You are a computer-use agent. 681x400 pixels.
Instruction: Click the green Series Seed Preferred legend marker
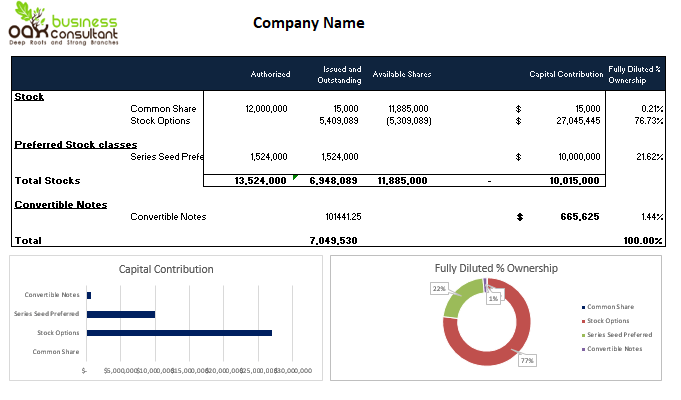point(582,334)
